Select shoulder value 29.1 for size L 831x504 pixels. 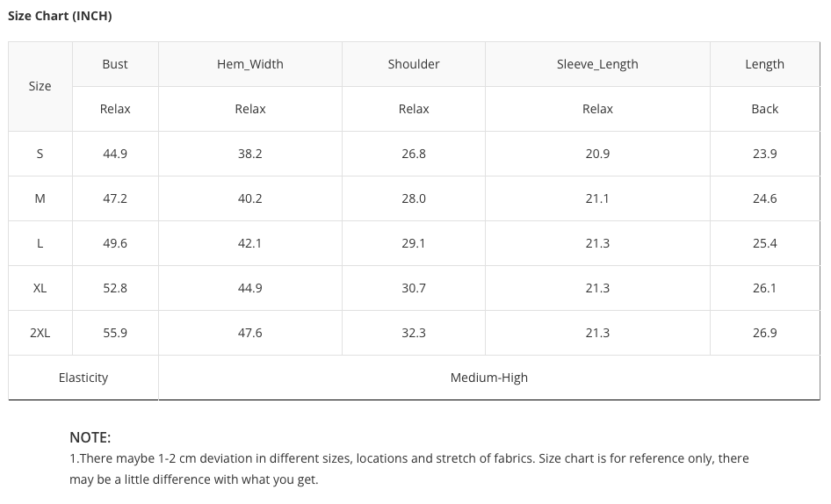(414, 243)
